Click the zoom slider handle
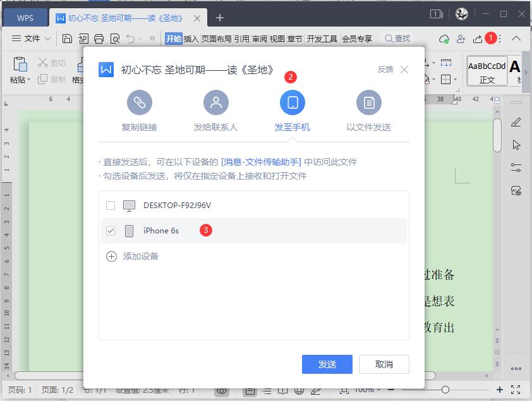The image size is (532, 401). tap(445, 390)
